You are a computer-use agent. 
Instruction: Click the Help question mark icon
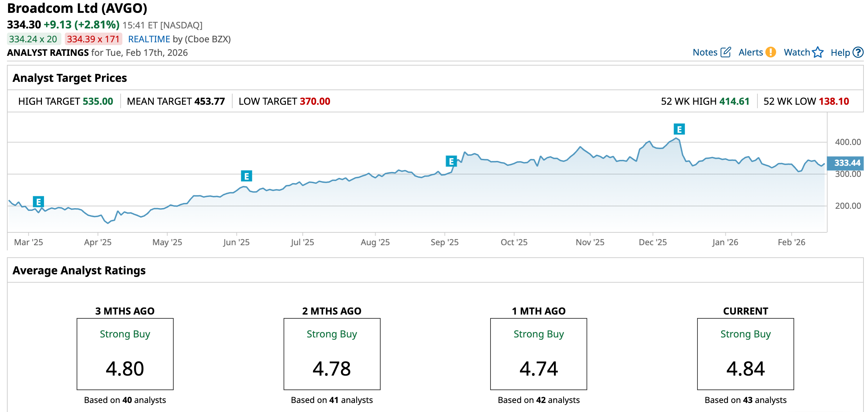click(858, 52)
